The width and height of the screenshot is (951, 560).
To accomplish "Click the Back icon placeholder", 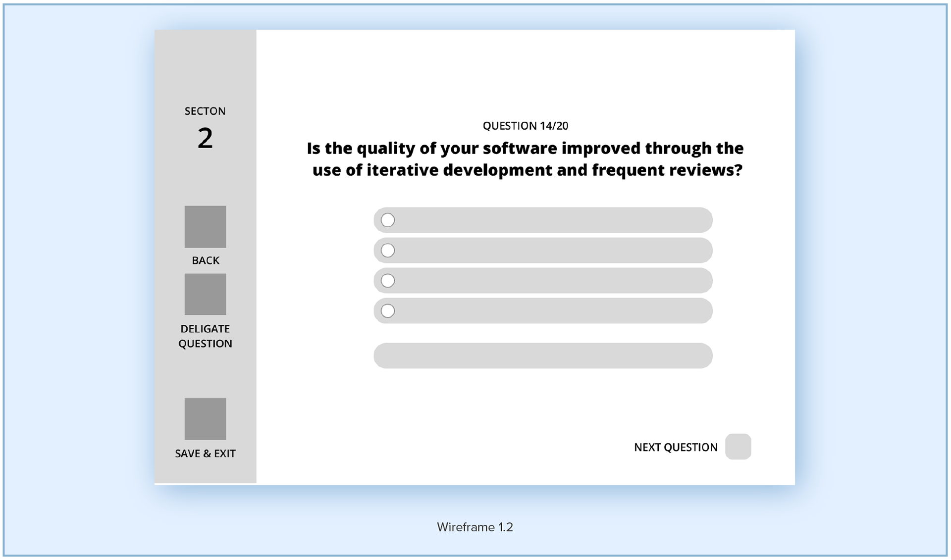I will pyautogui.click(x=205, y=227).
